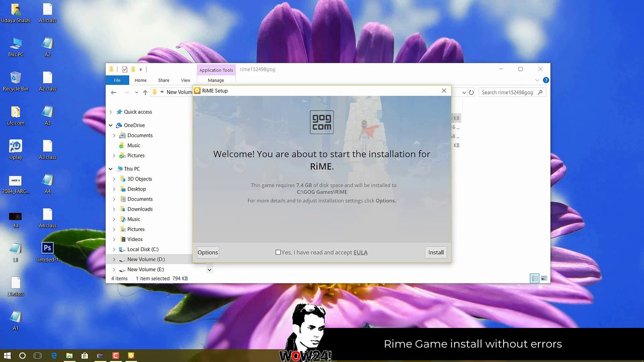Open the EULA link
The image size is (644, 362).
pyautogui.click(x=360, y=252)
